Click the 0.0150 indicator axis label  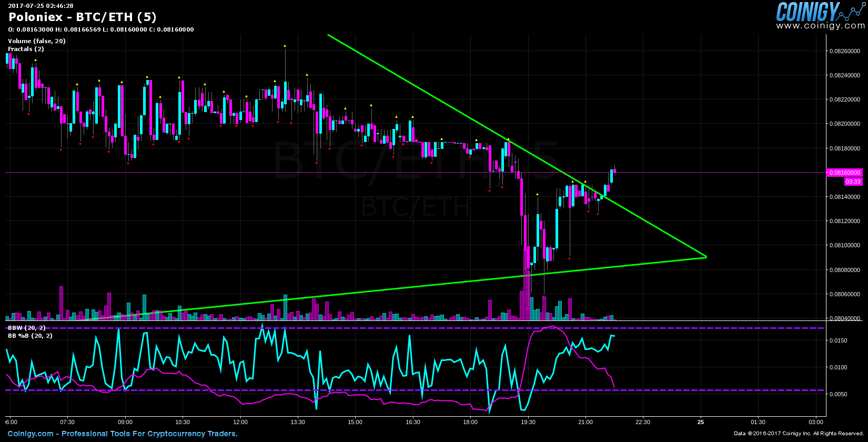tap(839, 340)
